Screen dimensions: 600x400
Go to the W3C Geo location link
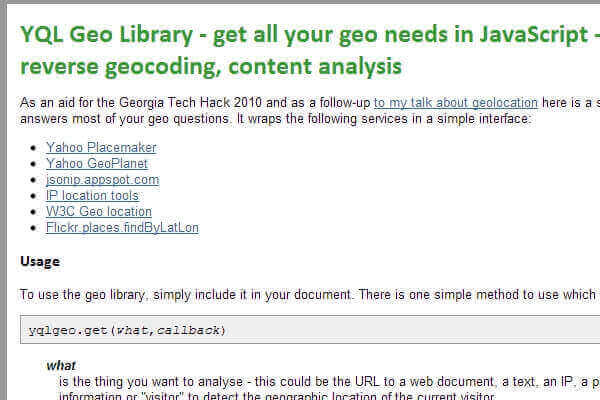point(99,211)
